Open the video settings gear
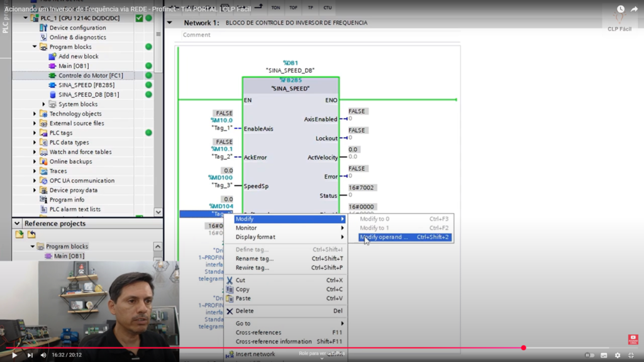The height and width of the screenshot is (362, 644). 618,355
